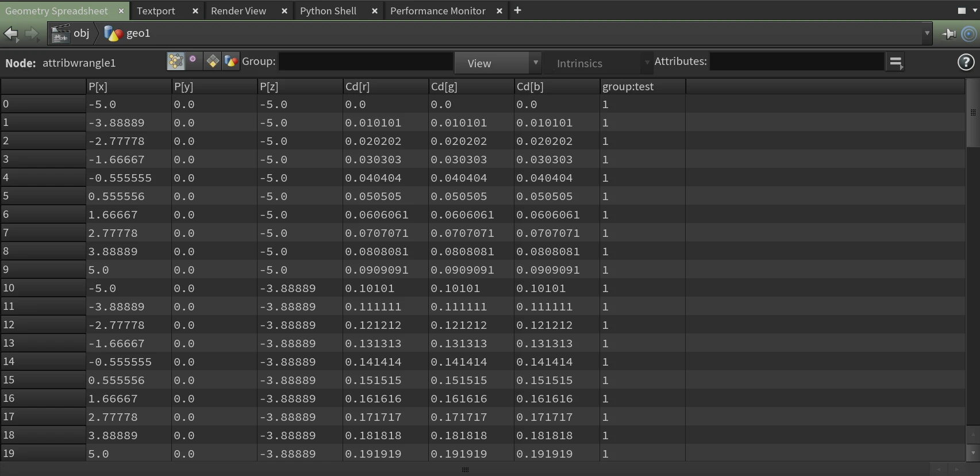Show Points attribute class

[x=175, y=61]
